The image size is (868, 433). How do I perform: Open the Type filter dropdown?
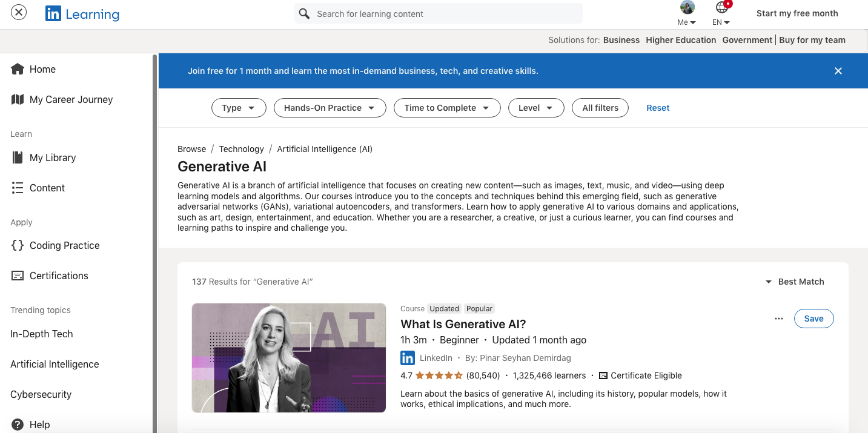[x=239, y=108]
